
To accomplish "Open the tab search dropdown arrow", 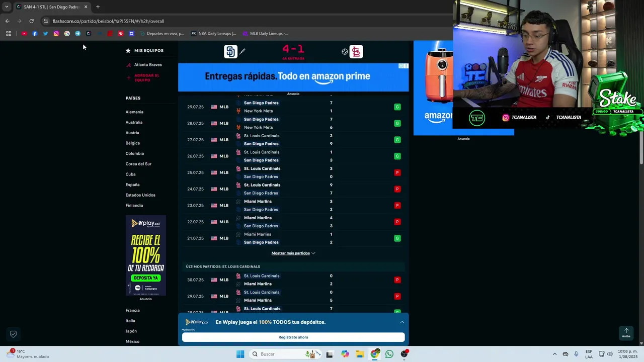I will pyautogui.click(x=7, y=7).
